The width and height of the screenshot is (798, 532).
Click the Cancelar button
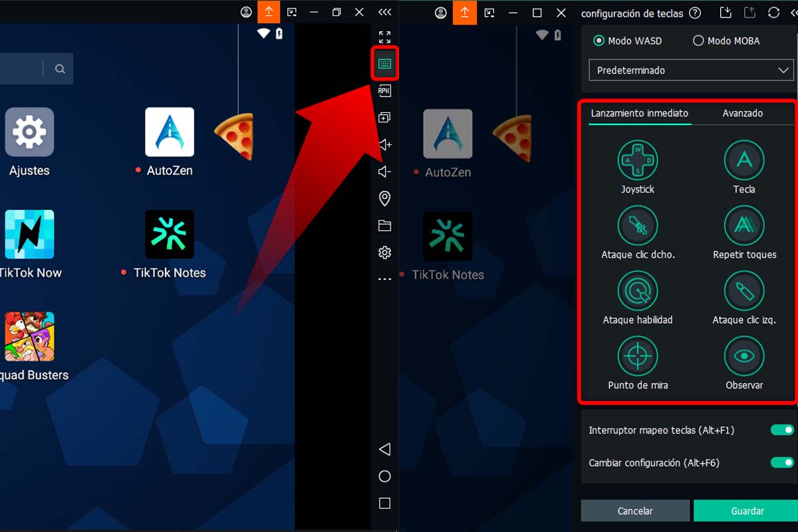tap(635, 511)
